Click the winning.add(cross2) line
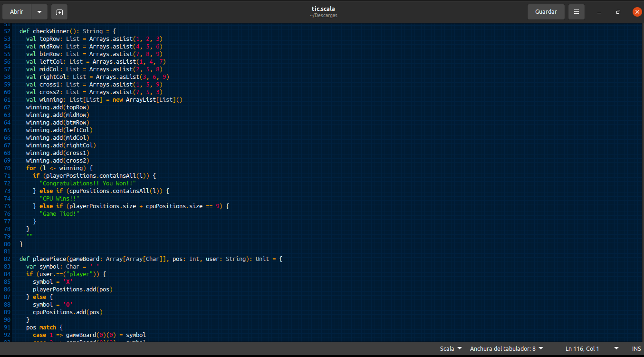This screenshot has width=644, height=357. click(x=58, y=161)
